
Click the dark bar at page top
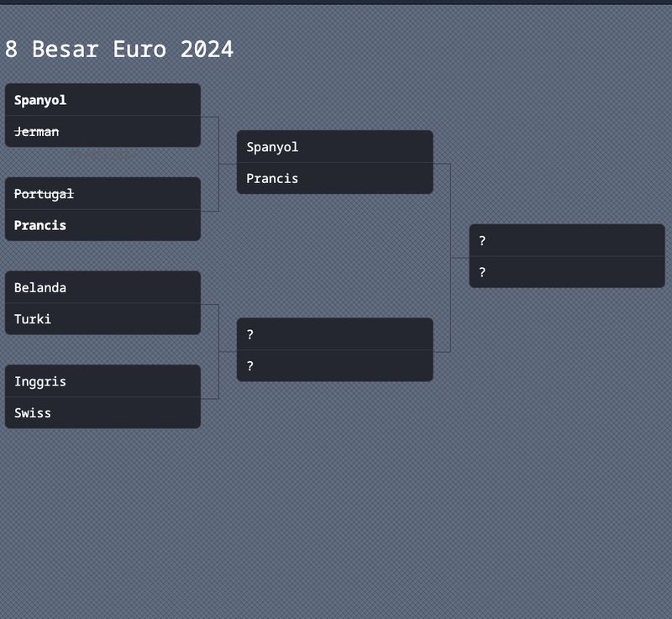click(336, 2)
